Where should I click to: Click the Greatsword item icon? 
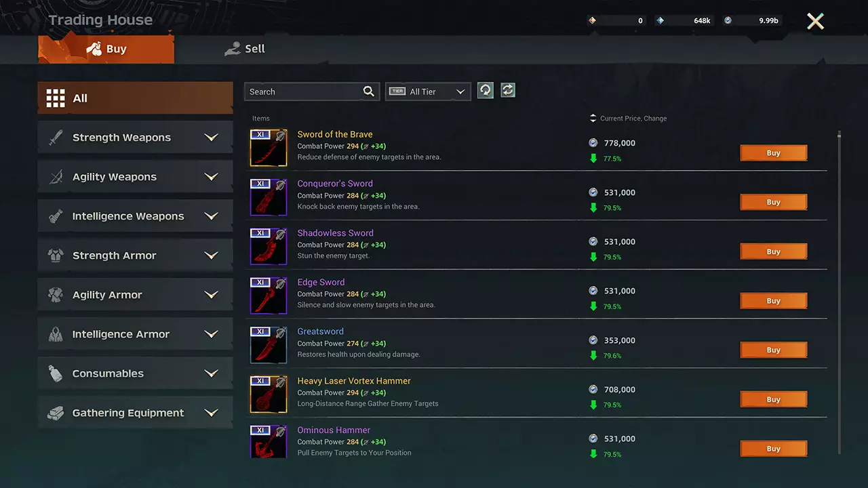(x=269, y=345)
